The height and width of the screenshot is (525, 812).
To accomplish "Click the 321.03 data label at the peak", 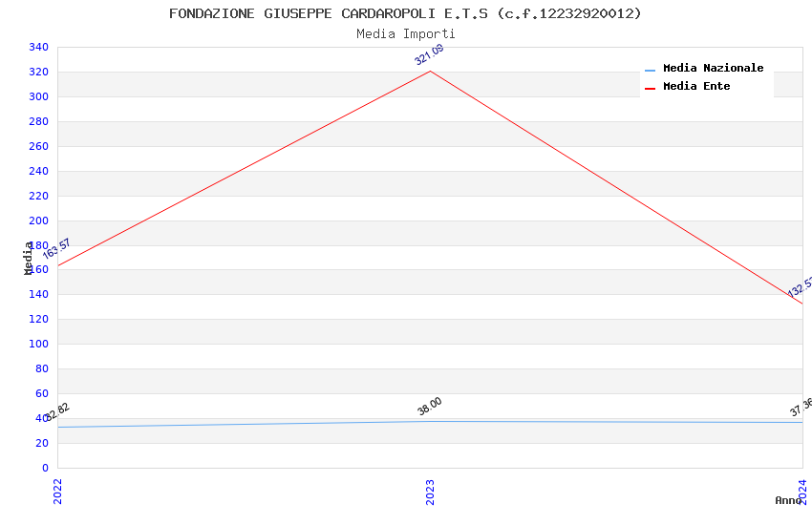I will click(x=429, y=54).
